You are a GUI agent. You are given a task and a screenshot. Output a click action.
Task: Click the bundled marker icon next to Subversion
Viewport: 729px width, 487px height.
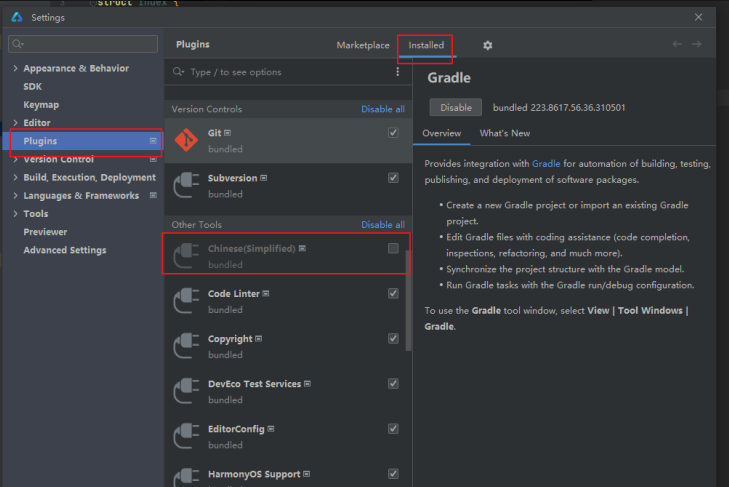pos(264,178)
